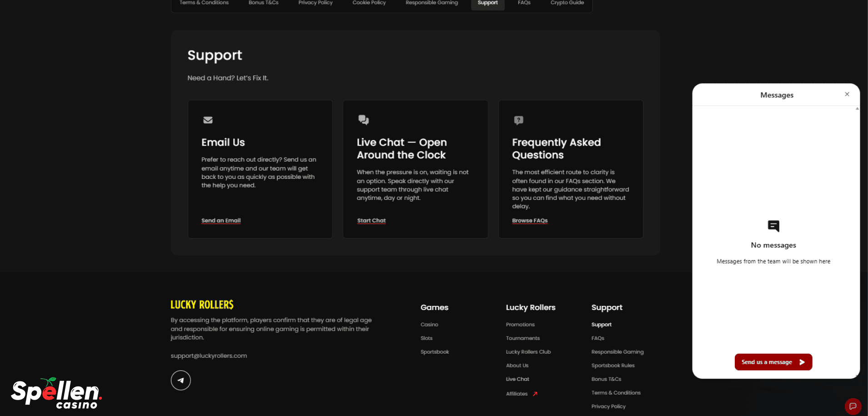The height and width of the screenshot is (416, 868).
Task: Click the Send an Email link
Action: (x=221, y=221)
